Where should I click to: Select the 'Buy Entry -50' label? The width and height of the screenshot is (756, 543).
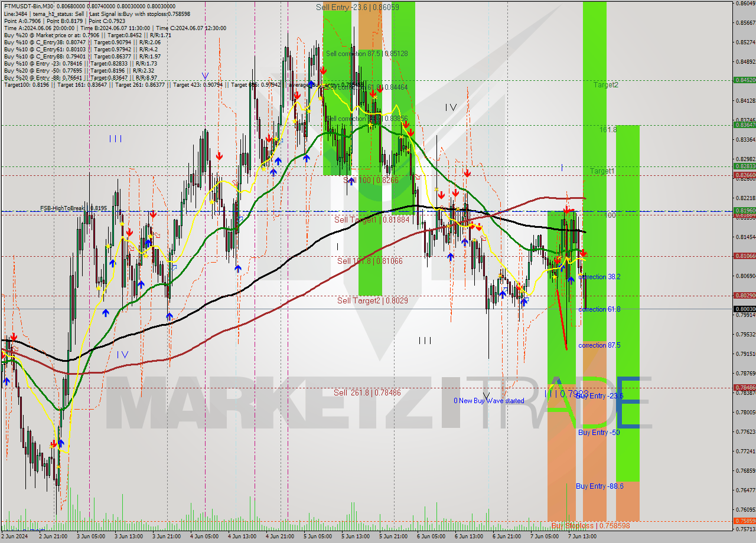(599, 433)
